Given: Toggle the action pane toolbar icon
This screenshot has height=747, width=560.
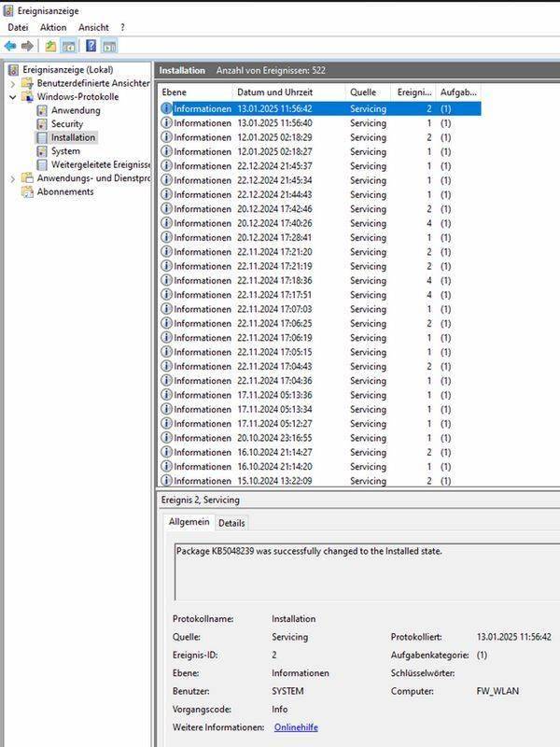Looking at the screenshot, I should 109,46.
